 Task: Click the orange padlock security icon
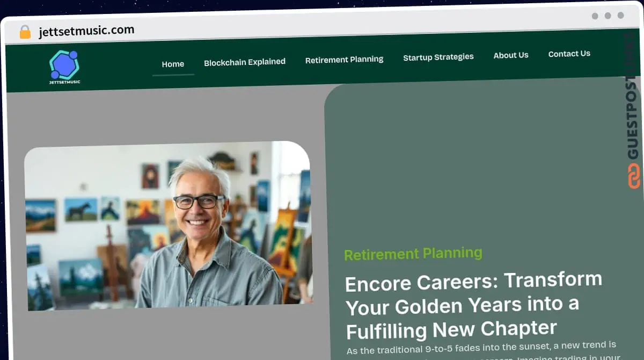point(25,32)
